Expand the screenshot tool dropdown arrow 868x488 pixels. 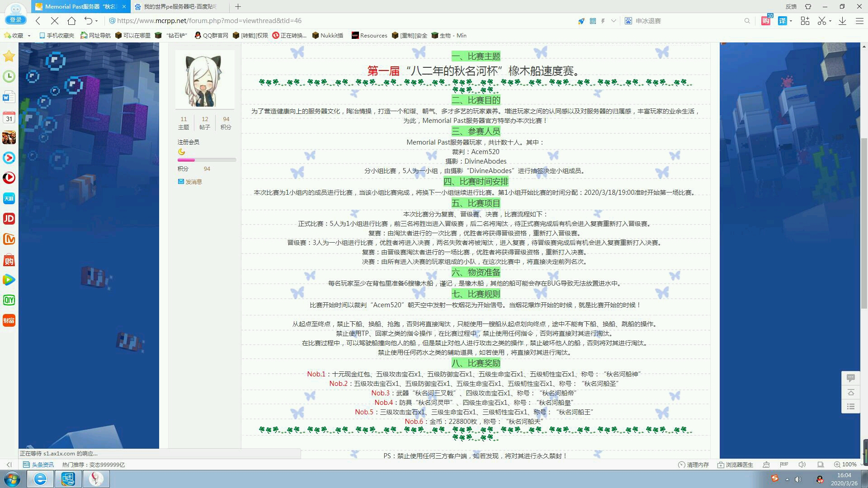tap(830, 21)
